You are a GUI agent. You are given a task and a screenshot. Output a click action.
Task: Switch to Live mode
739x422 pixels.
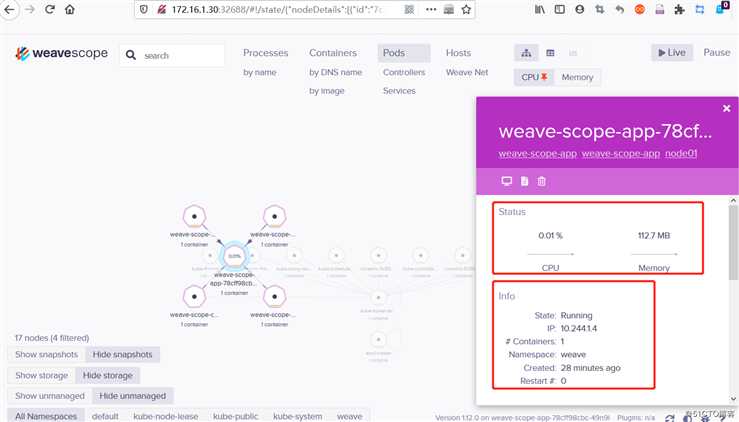point(672,53)
